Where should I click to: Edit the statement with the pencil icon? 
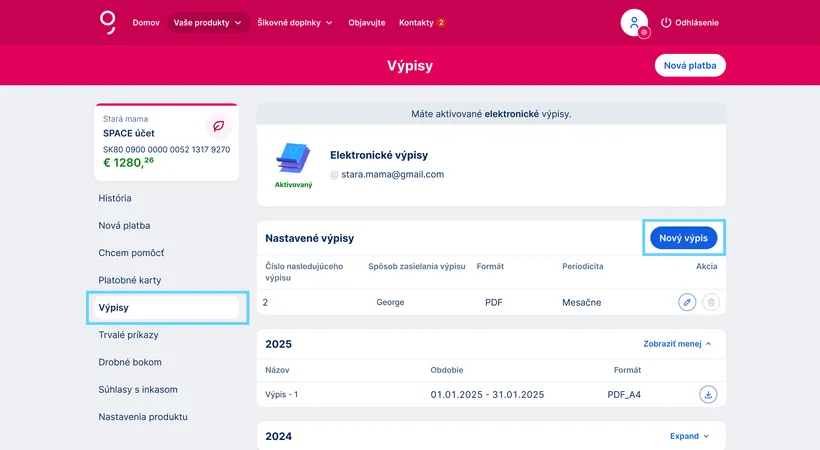(686, 301)
